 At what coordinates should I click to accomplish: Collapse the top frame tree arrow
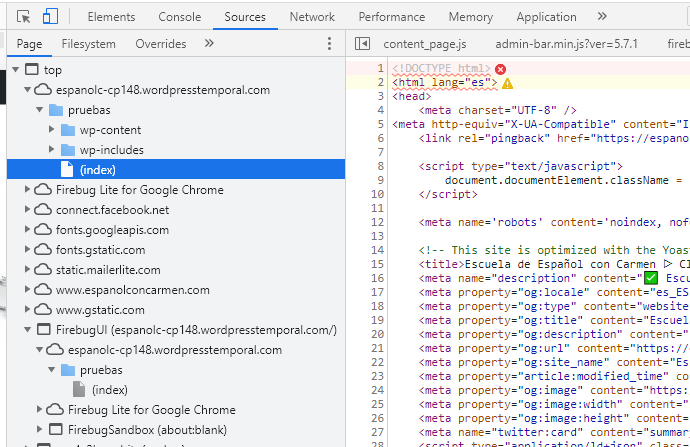coord(16,70)
